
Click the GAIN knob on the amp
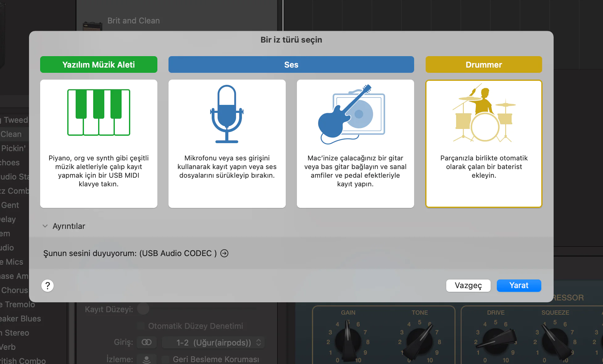point(348,341)
